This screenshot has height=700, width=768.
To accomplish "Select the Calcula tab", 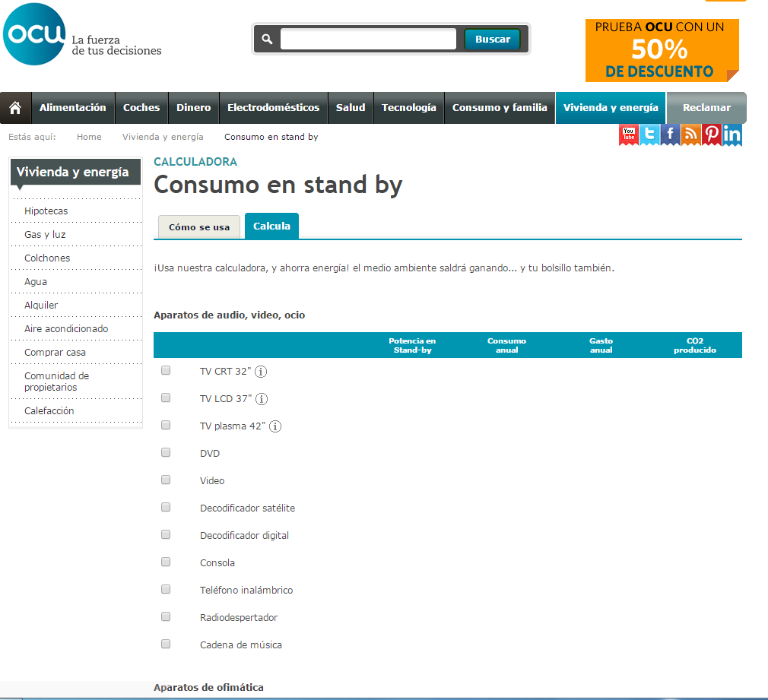I will 271,226.
